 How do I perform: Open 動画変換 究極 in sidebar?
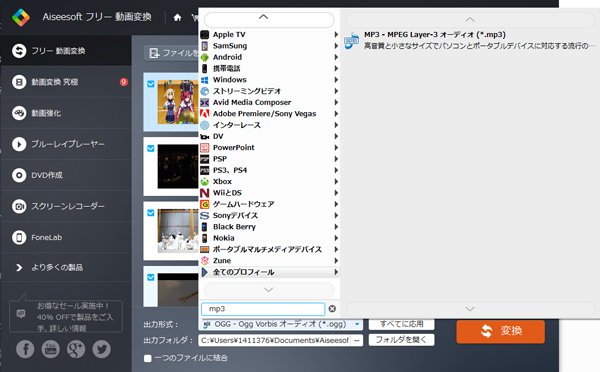click(x=66, y=82)
